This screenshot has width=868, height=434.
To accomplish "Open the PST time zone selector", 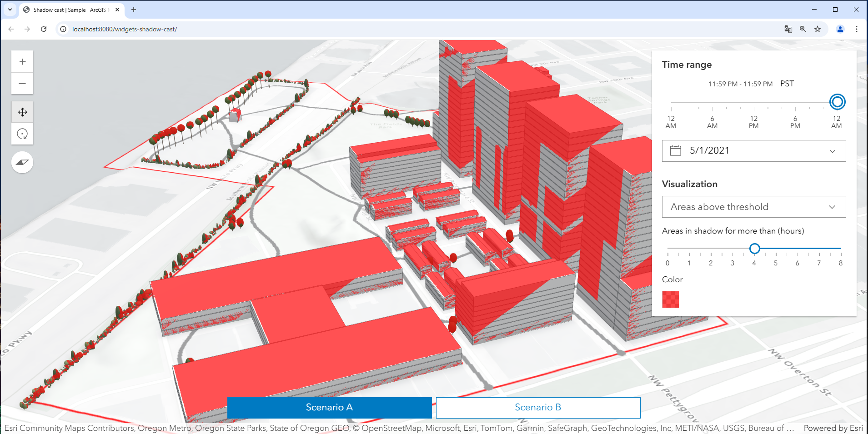I will [787, 84].
